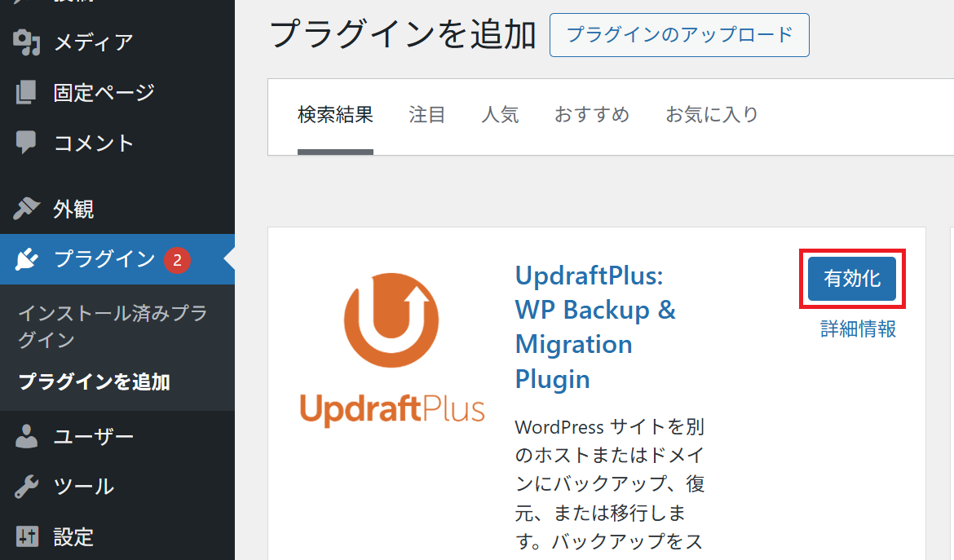Select the 固定ページ (Pages) icon
The image size is (954, 560).
tap(27, 92)
